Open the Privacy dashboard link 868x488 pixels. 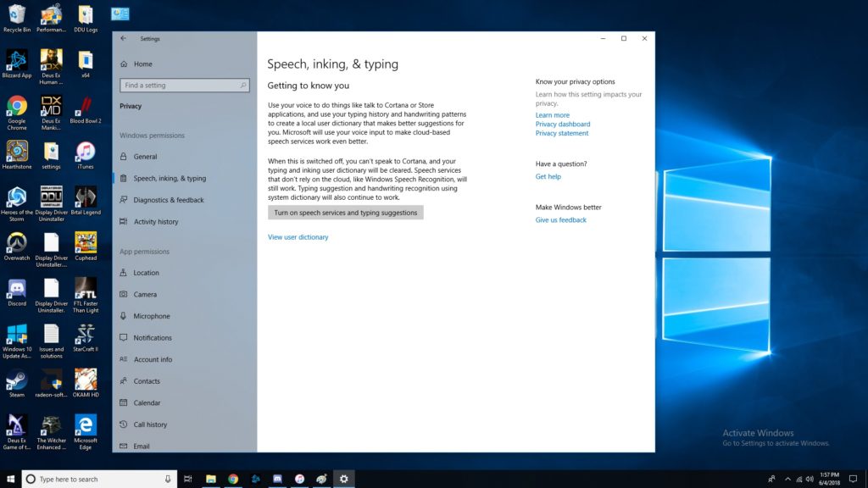(562, 125)
